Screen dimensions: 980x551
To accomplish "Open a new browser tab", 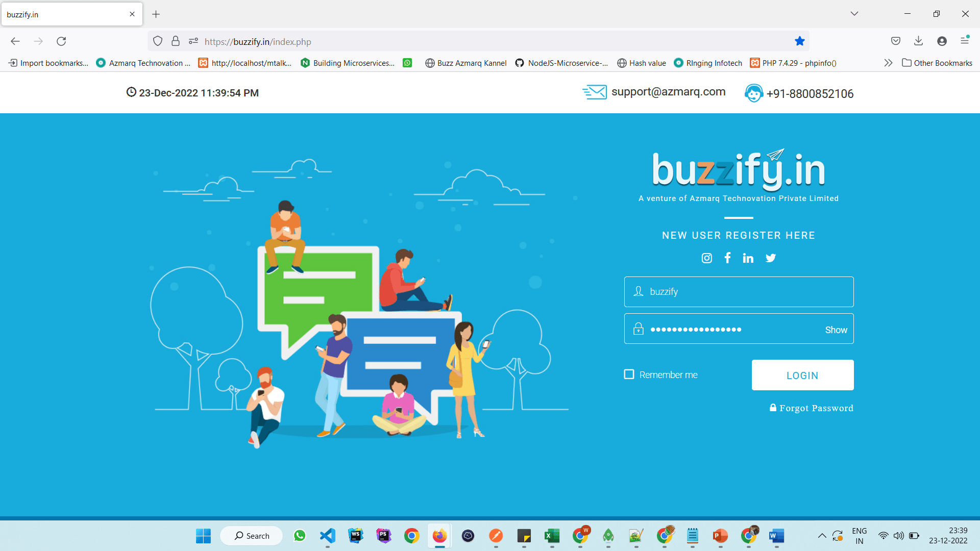I will pyautogui.click(x=156, y=14).
